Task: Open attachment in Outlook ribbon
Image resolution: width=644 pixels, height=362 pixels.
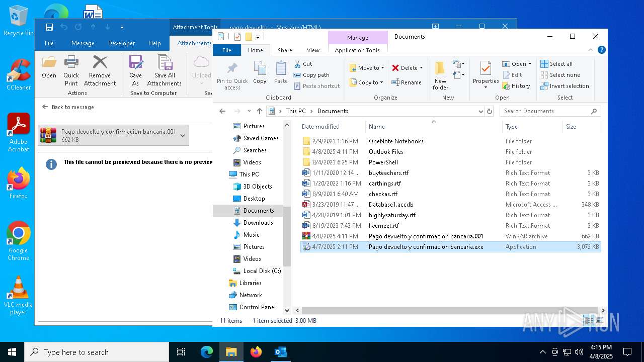Action: [x=49, y=67]
